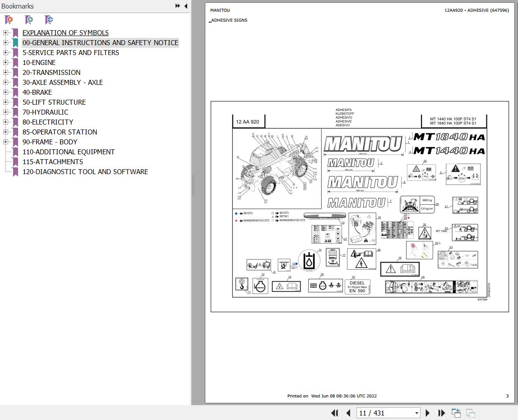The image size is (518, 420).
Task: Click the Printed on date footer text
Action: coord(332,396)
